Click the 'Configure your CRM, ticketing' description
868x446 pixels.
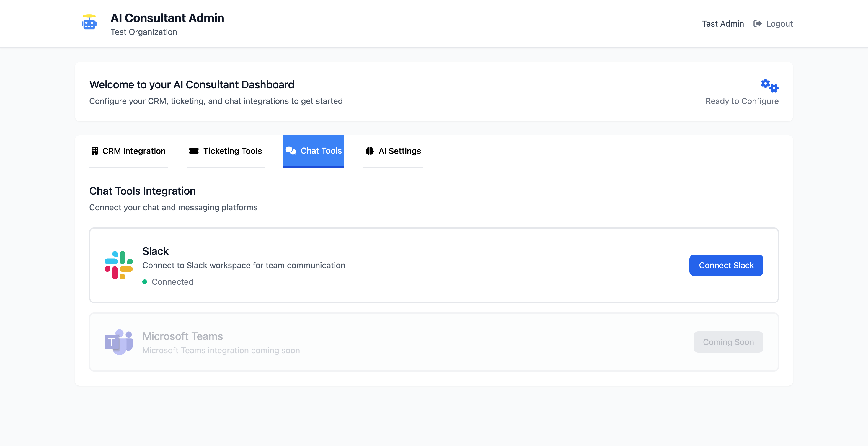(216, 101)
